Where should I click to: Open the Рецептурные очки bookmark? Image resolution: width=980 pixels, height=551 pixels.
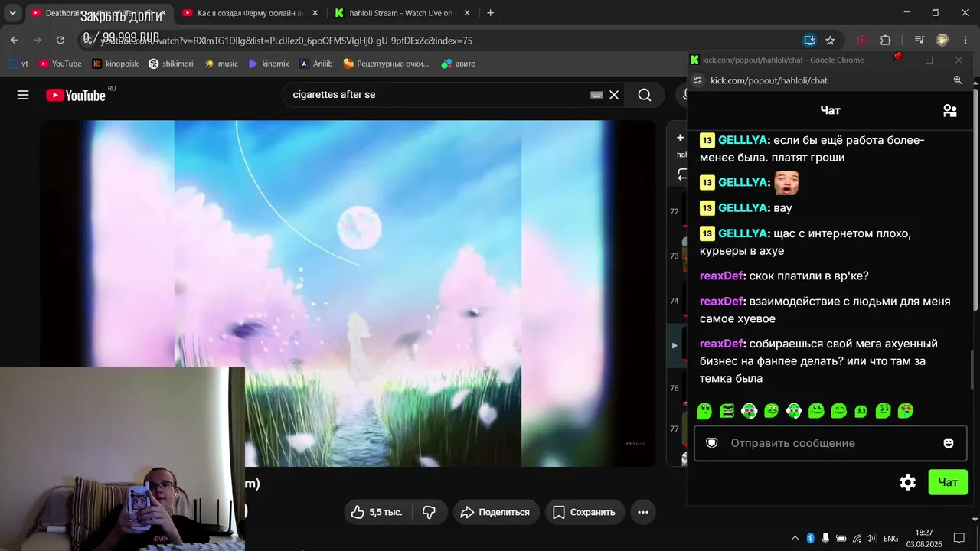pyautogui.click(x=386, y=64)
